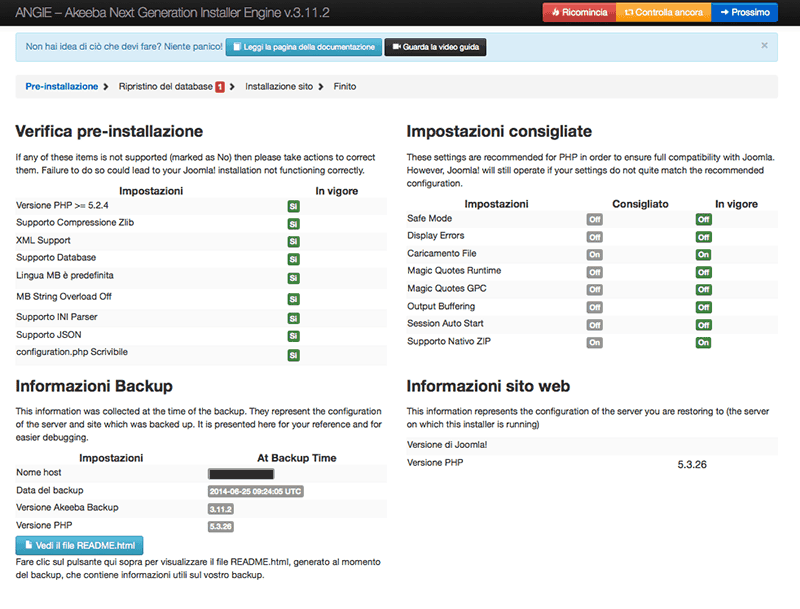The height and width of the screenshot is (609, 800).
Task: Click recommended Off badge for Output Buffering
Action: 594,308
